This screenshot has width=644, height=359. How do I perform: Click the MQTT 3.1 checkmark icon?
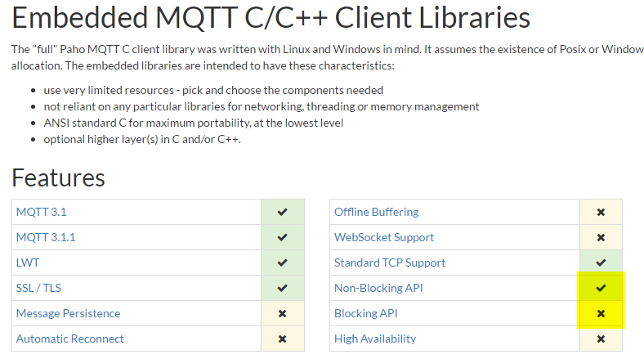click(282, 212)
